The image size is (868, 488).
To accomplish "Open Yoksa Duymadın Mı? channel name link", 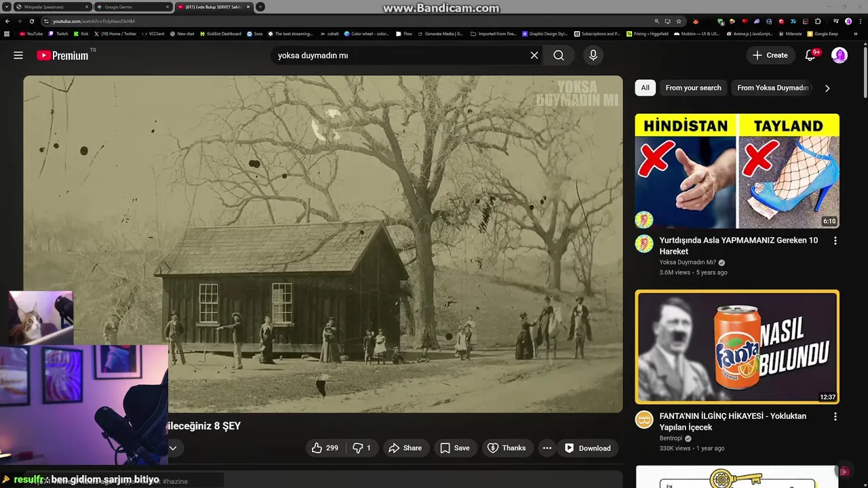I will coord(688,262).
